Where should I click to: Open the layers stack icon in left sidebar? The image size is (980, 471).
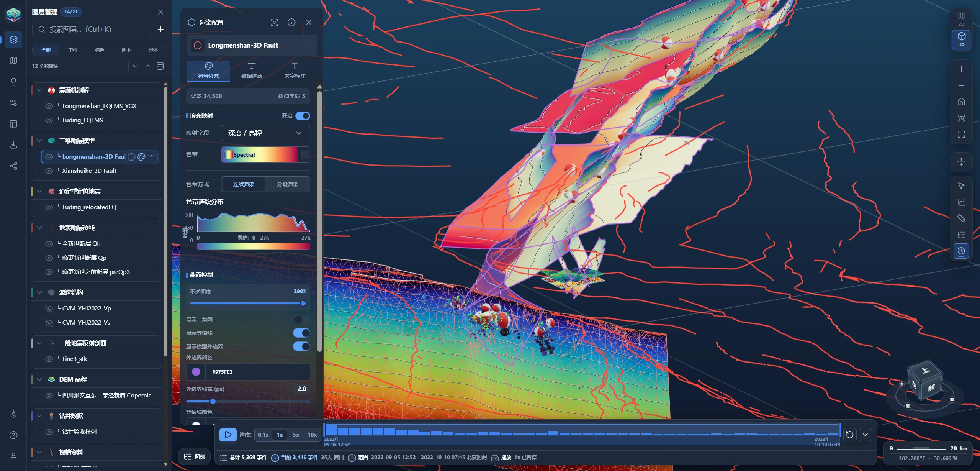point(13,39)
